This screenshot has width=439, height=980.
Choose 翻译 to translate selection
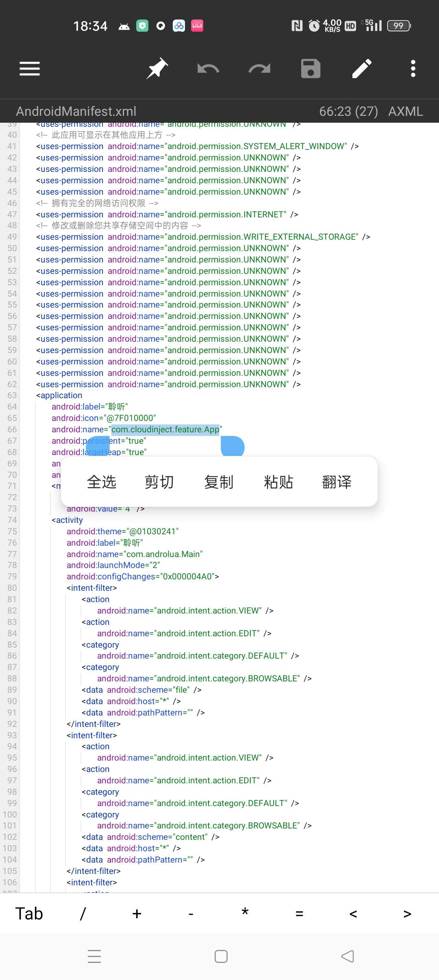tap(337, 482)
